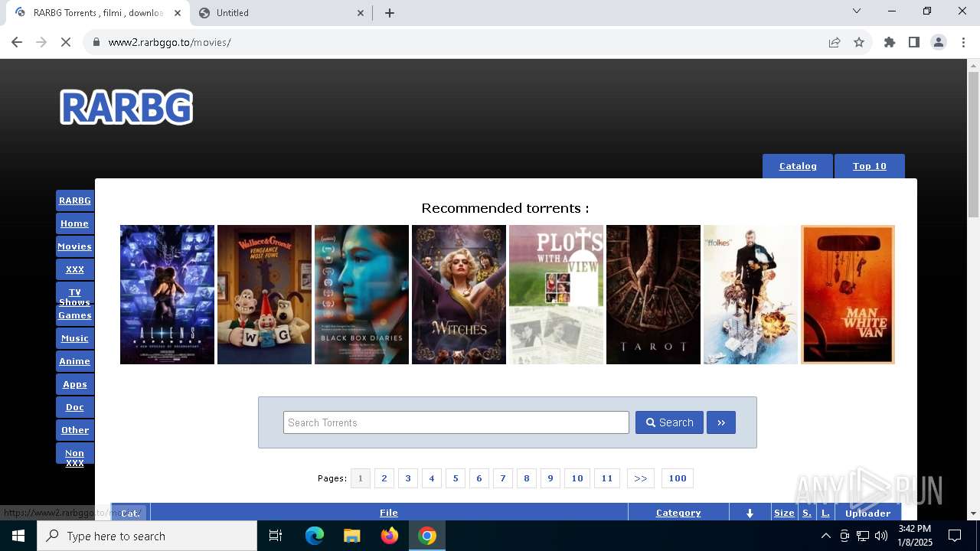Image resolution: width=980 pixels, height=551 pixels.
Task: Open the Chrome profile avatar
Action: pos(939,42)
